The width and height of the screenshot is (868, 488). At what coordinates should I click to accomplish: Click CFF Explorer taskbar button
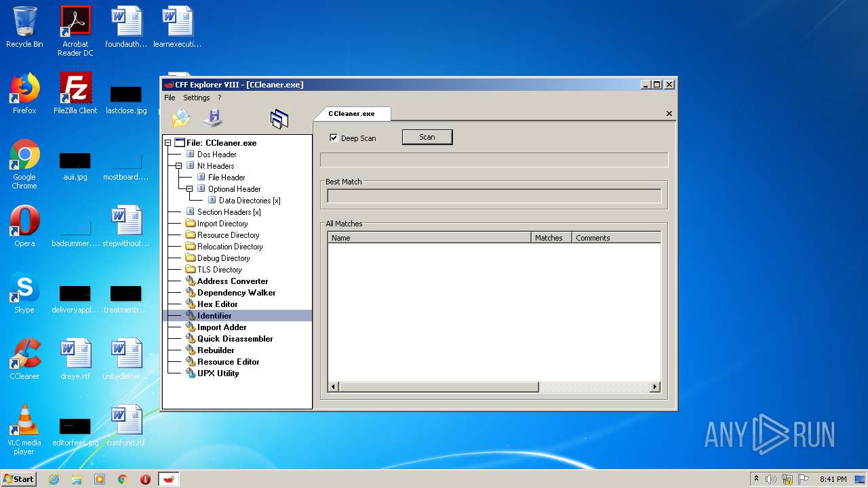pos(169,479)
